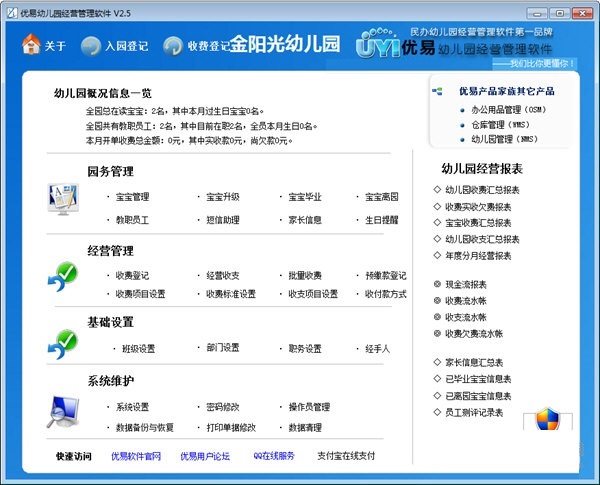Open the 宝宝收费汇总报表 report
The image size is (600, 485).
478,223
